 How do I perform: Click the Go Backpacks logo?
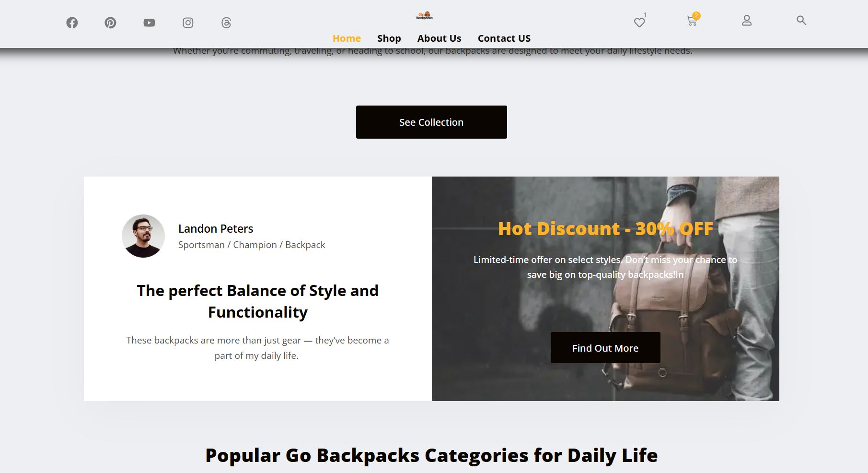pyautogui.click(x=424, y=16)
